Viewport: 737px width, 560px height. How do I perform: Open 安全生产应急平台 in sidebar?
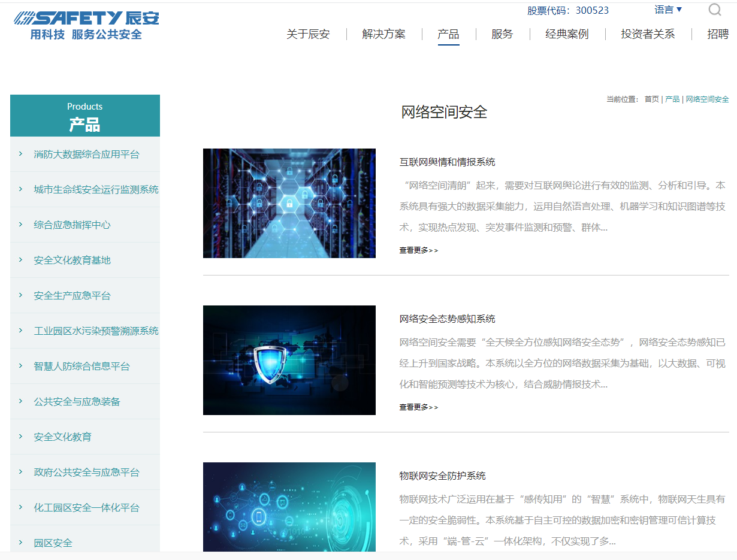pyautogui.click(x=72, y=296)
